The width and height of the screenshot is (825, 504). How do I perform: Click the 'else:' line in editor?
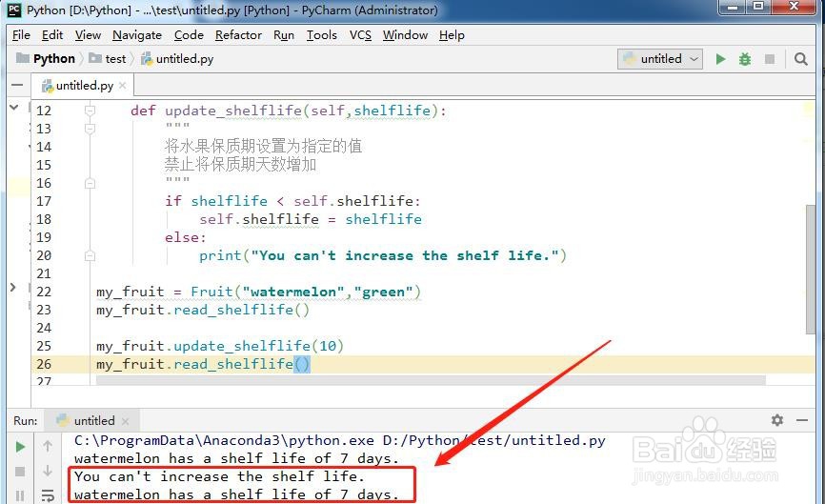[185, 238]
